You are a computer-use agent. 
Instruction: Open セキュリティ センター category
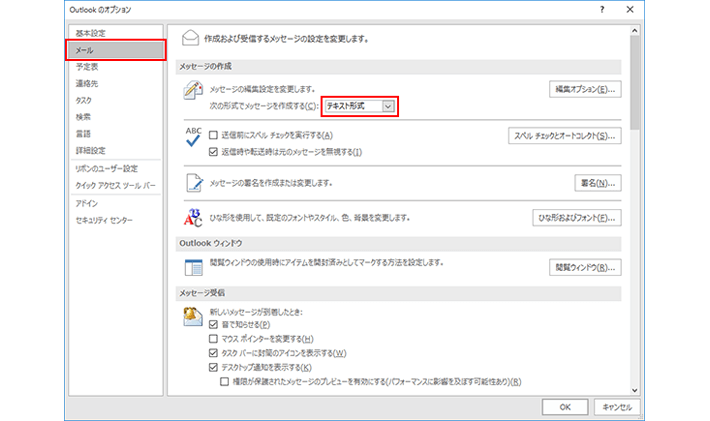tap(103, 219)
